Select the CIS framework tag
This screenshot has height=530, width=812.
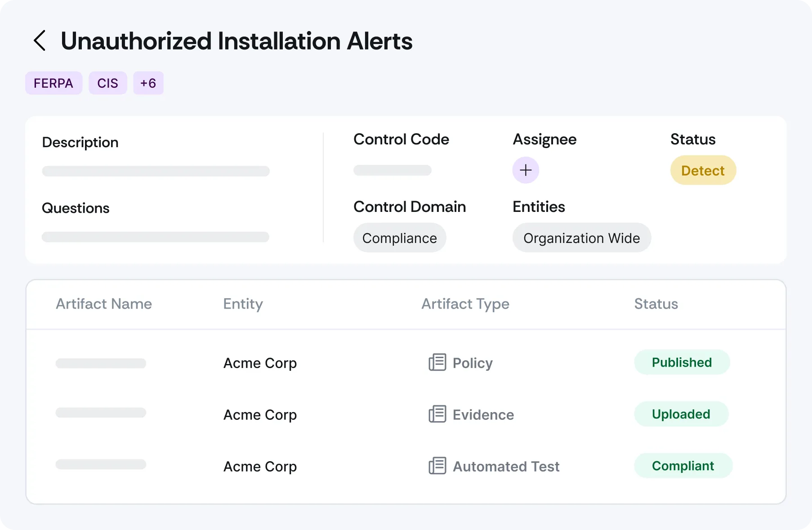click(x=107, y=83)
